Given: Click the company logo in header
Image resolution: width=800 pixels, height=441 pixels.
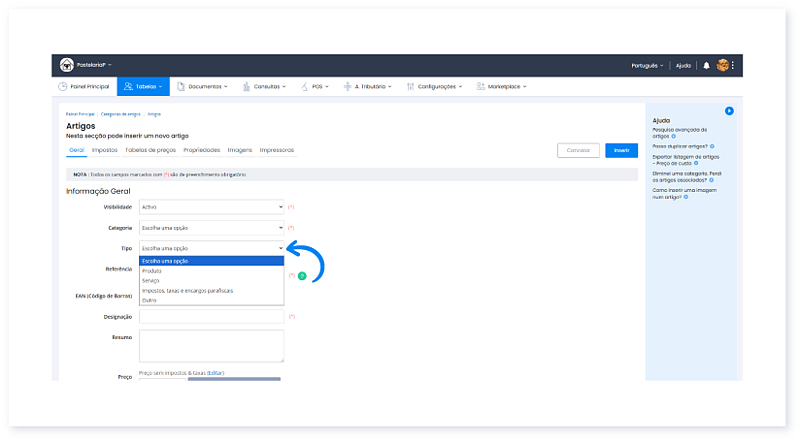Looking at the screenshot, I should [67, 65].
